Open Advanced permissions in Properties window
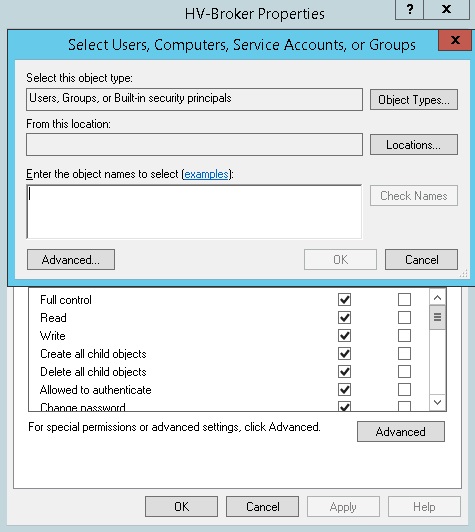Viewport: 475px width, 532px height. pyautogui.click(x=401, y=432)
